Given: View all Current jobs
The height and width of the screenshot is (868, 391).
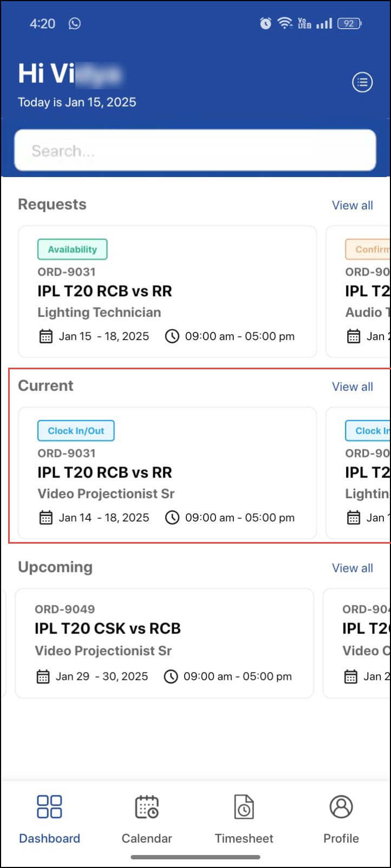Looking at the screenshot, I should [x=353, y=387].
